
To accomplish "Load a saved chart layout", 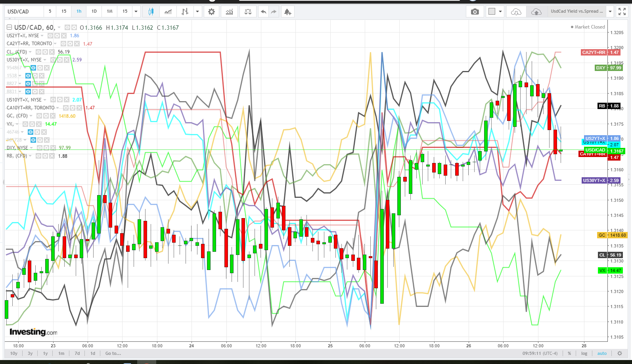I will click(x=516, y=11).
